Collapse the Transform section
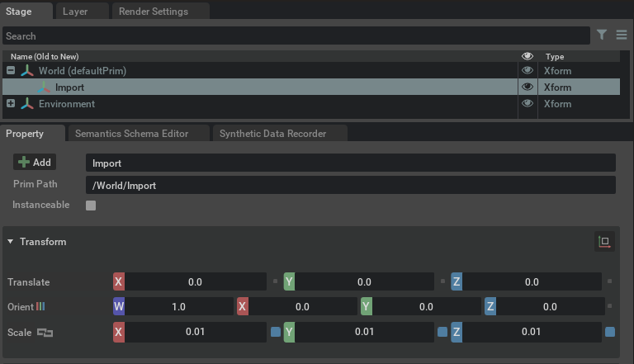Image resolution: width=634 pixels, height=364 pixels. [11, 242]
